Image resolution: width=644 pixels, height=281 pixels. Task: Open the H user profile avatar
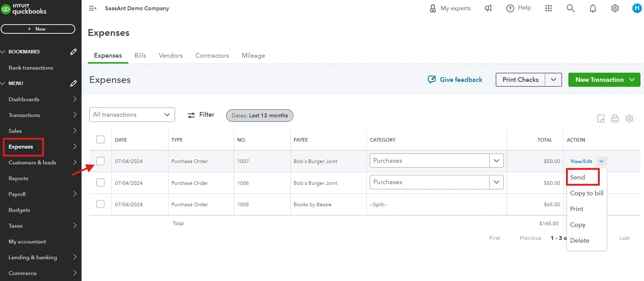pos(637,8)
